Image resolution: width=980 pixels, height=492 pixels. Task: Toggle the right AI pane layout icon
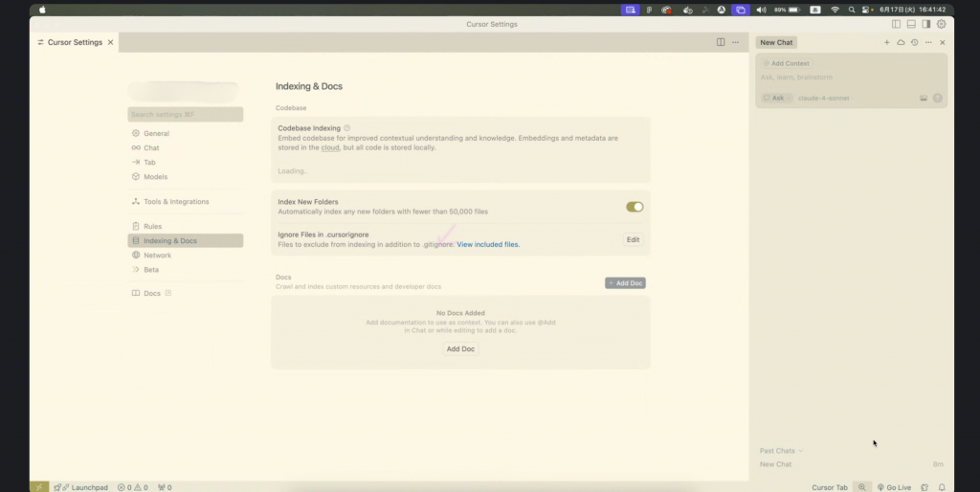click(x=925, y=24)
